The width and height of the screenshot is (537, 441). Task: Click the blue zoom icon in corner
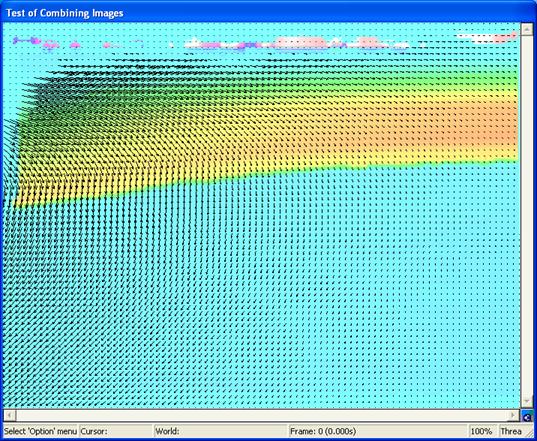coord(527,416)
